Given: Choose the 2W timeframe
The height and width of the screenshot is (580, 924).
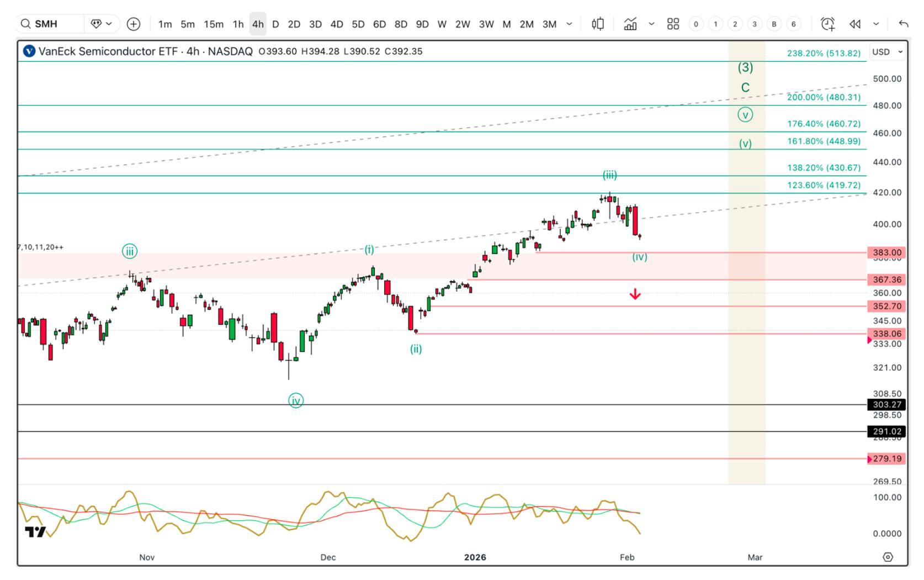Looking at the screenshot, I should pyautogui.click(x=463, y=24).
